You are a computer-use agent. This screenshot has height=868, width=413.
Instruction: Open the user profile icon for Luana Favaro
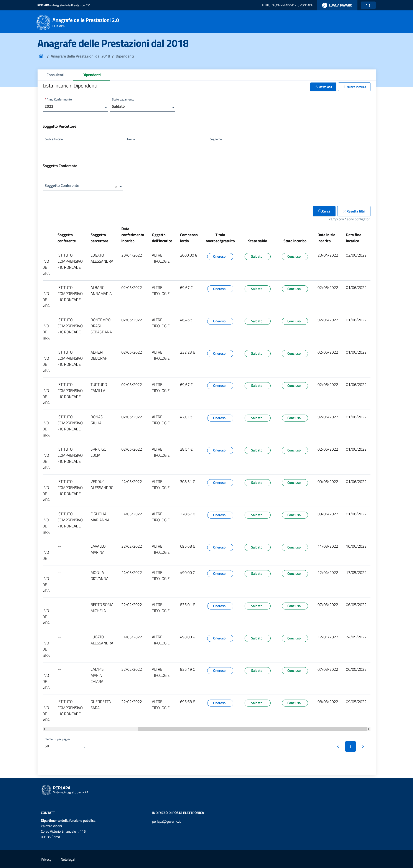click(324, 5)
